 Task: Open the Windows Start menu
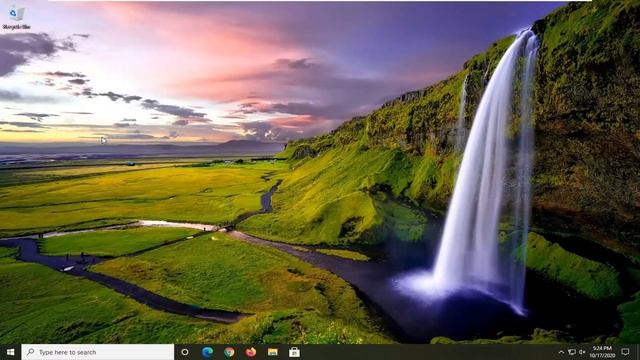(x=11, y=352)
